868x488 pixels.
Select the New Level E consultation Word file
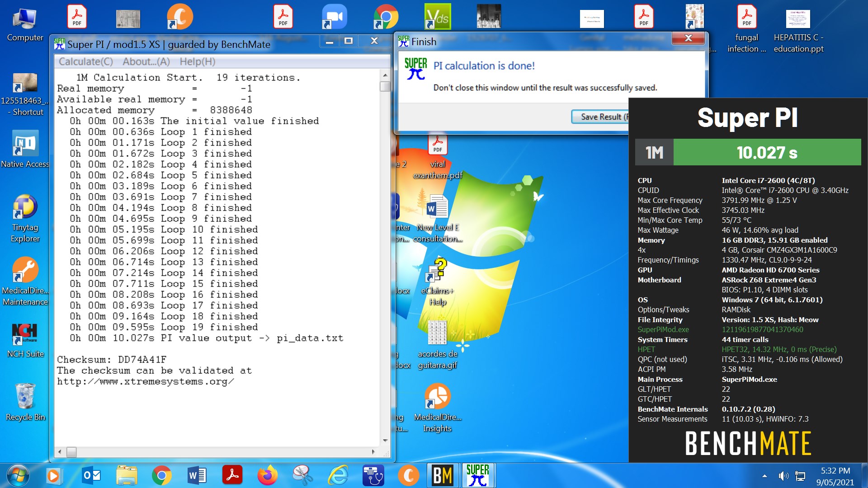(x=437, y=219)
